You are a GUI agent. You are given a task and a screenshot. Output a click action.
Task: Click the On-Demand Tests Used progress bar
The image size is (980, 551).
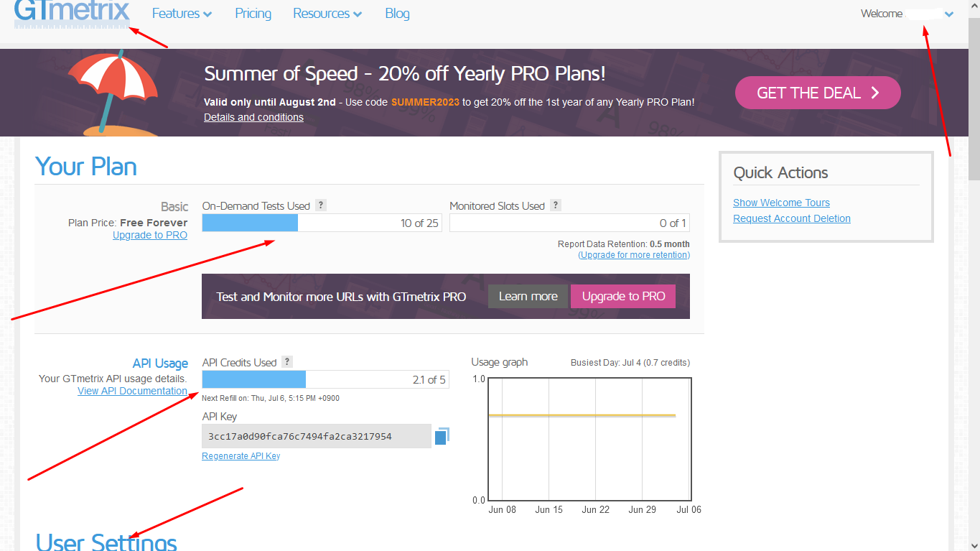coord(322,223)
